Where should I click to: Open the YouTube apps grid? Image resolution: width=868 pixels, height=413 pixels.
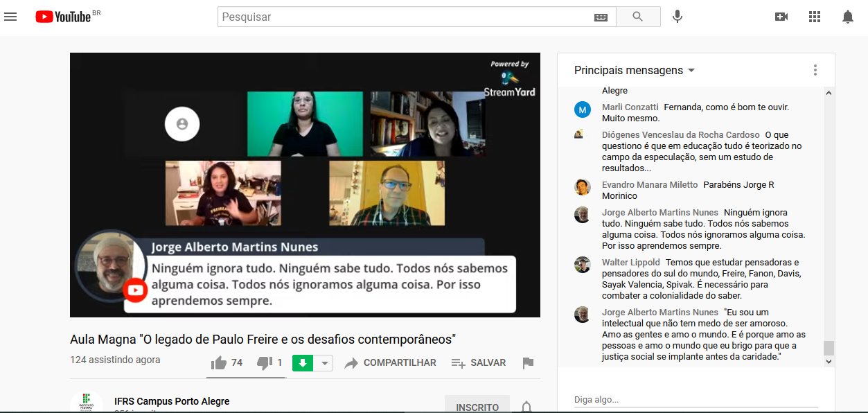click(815, 17)
